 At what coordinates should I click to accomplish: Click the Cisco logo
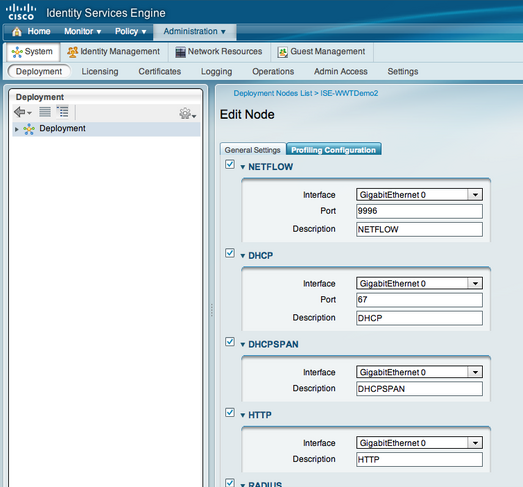point(21,12)
